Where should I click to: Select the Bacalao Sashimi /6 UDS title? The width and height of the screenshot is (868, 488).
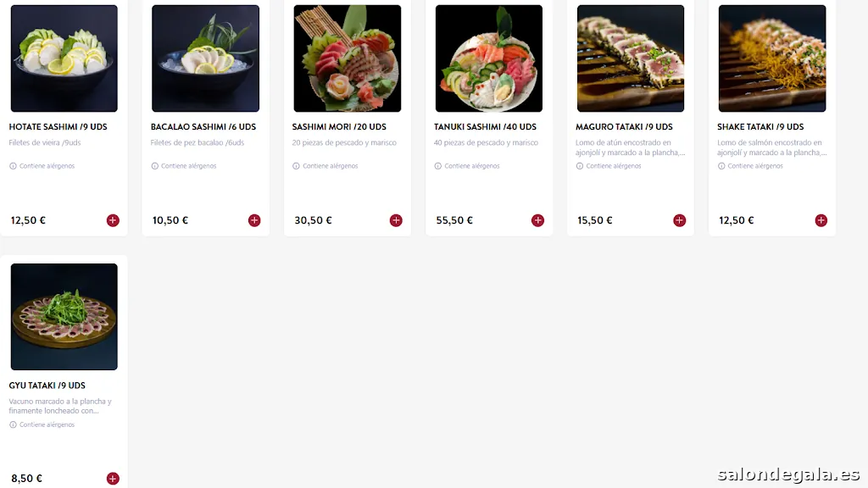[x=203, y=127]
